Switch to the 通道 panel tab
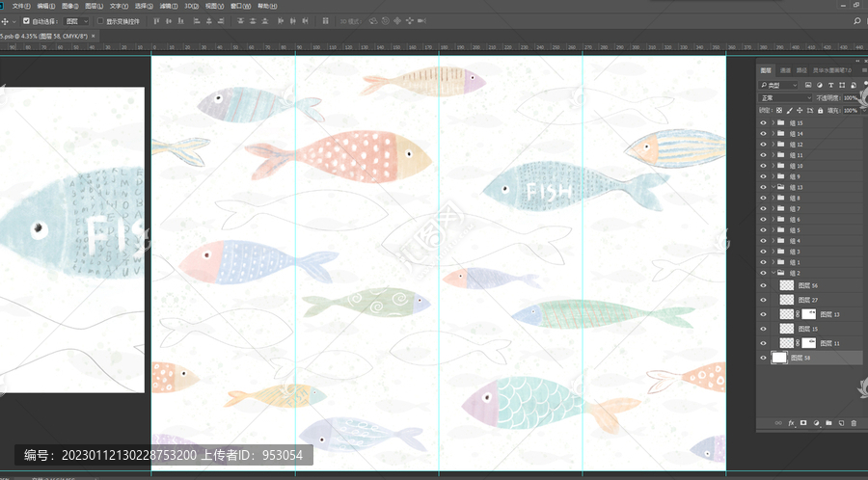 pyautogui.click(x=785, y=70)
